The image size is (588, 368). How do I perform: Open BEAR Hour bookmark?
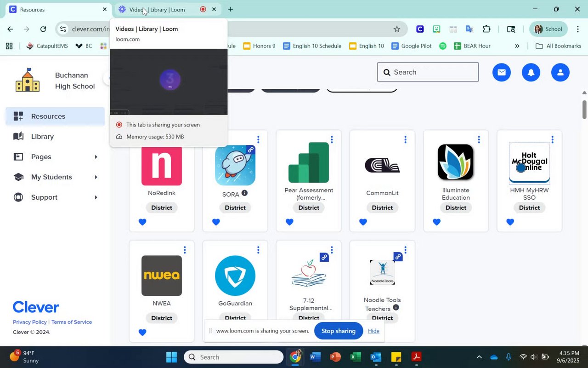[472, 46]
